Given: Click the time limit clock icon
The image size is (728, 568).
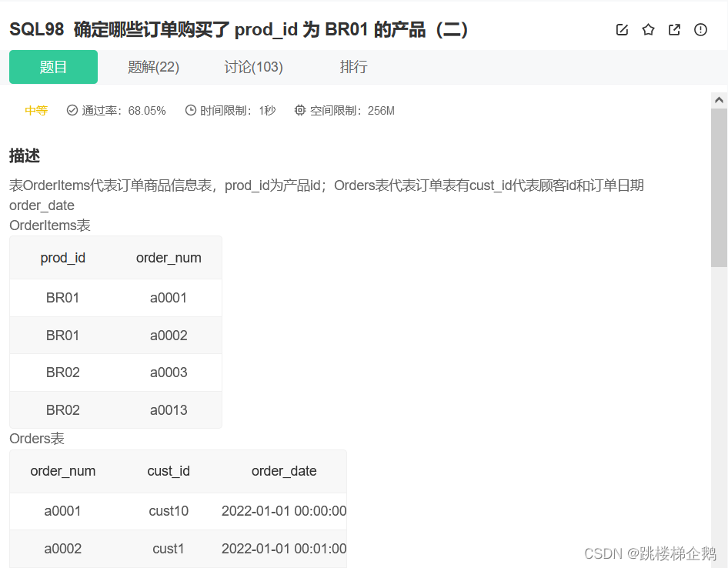Looking at the screenshot, I should [x=190, y=110].
